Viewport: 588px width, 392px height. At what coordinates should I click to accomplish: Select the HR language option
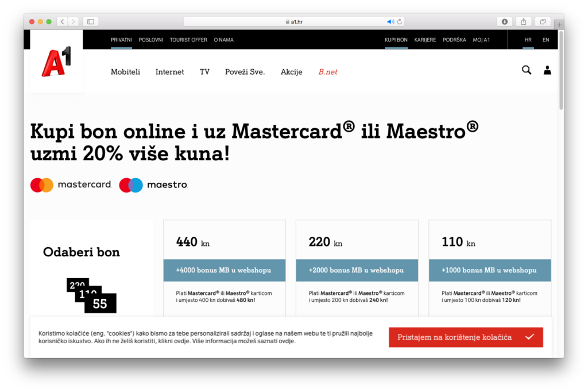[528, 40]
